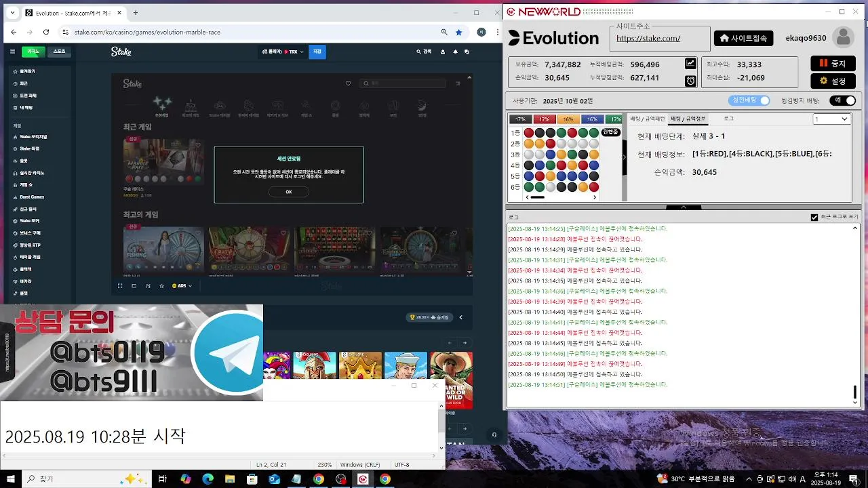Viewport: 868px width, 488px height.
Task: Click the alarm clock icon in Evolution panel
Action: (690, 81)
